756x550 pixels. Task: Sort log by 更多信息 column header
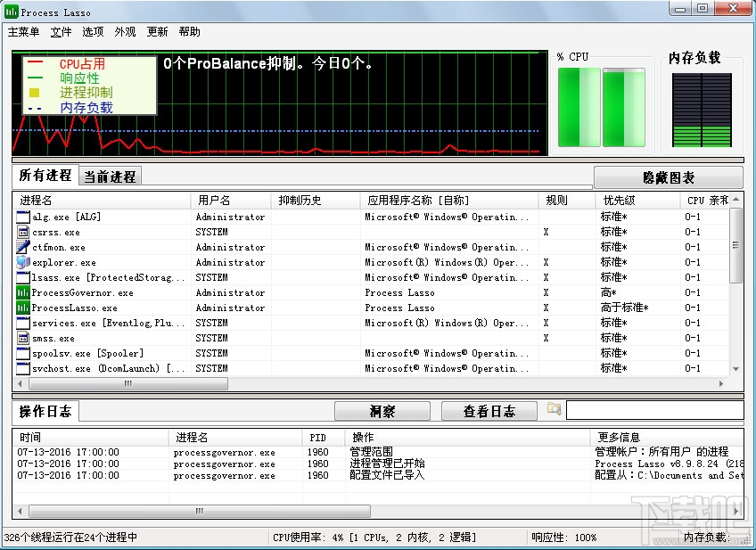(x=666, y=438)
